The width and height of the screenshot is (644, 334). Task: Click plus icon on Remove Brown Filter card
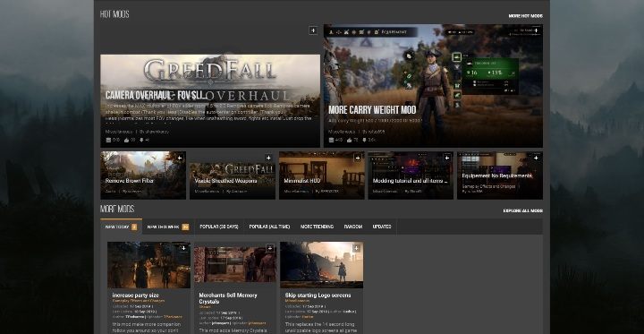click(x=180, y=158)
